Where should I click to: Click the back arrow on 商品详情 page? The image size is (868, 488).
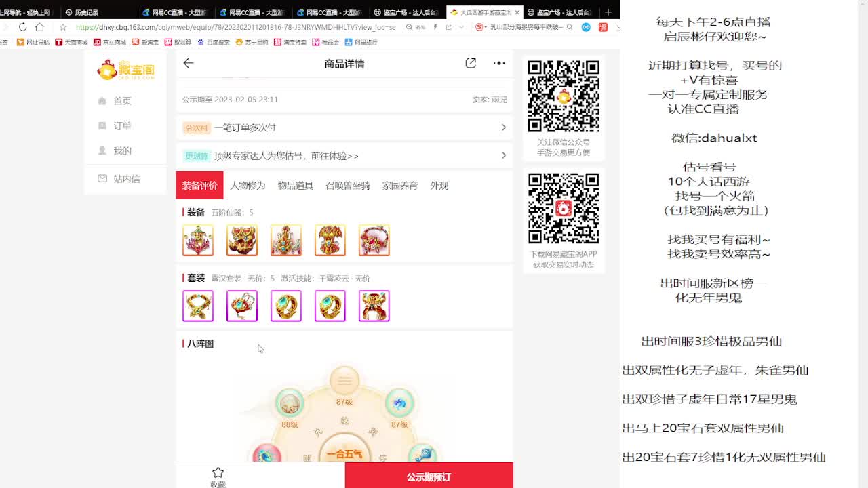click(189, 63)
